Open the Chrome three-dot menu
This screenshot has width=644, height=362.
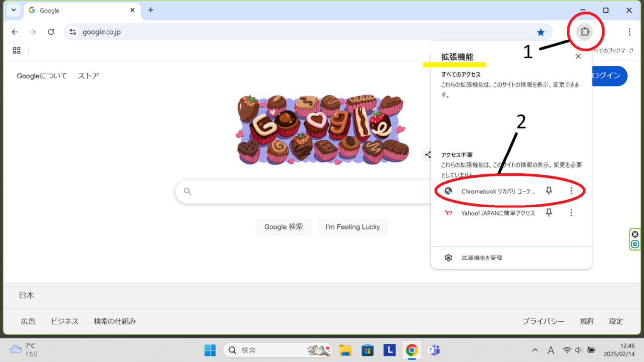click(x=629, y=32)
